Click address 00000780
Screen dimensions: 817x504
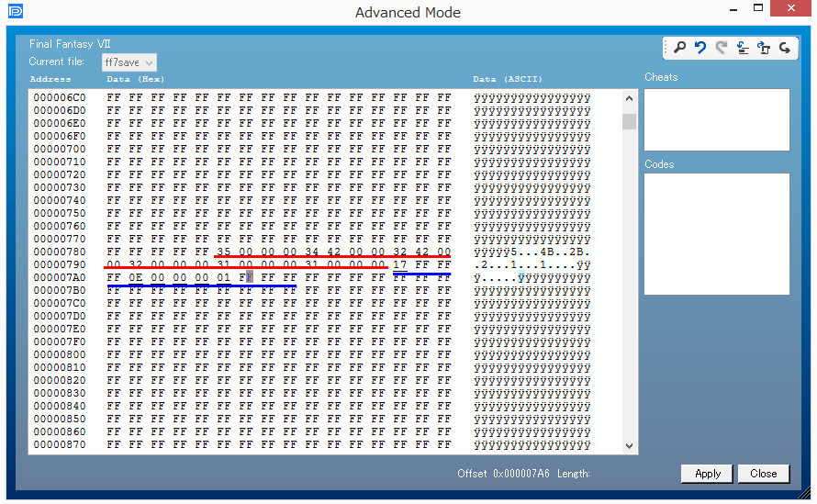pos(60,252)
